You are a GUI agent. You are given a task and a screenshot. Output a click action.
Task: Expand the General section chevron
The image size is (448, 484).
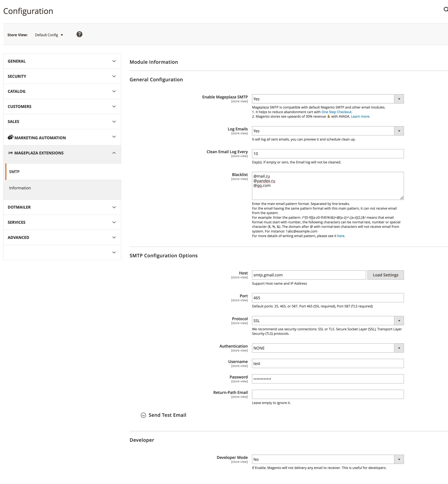pos(114,61)
